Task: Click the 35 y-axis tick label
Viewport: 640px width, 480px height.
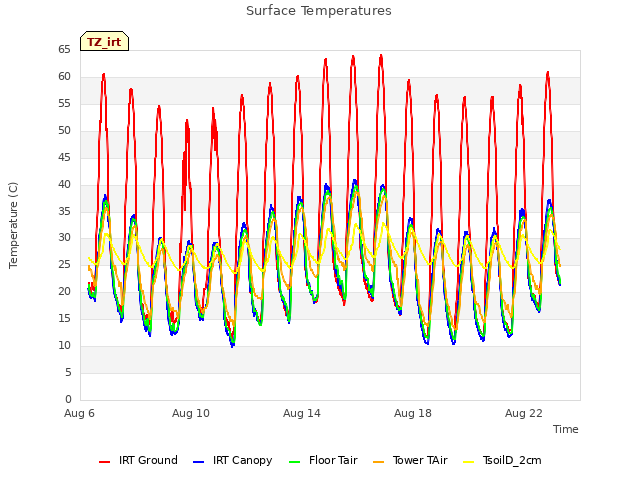Action: point(64,211)
